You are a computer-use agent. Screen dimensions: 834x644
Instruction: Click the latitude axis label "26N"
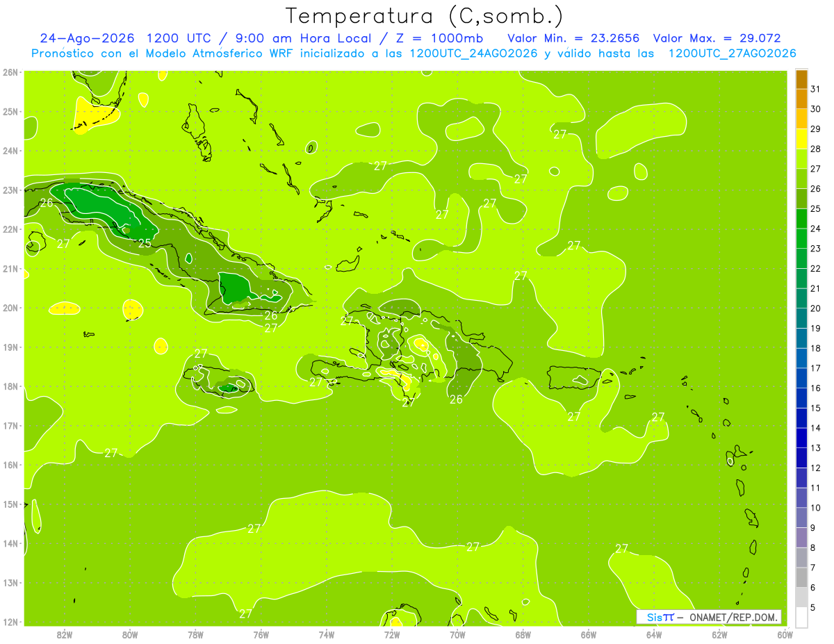(x=10, y=72)
